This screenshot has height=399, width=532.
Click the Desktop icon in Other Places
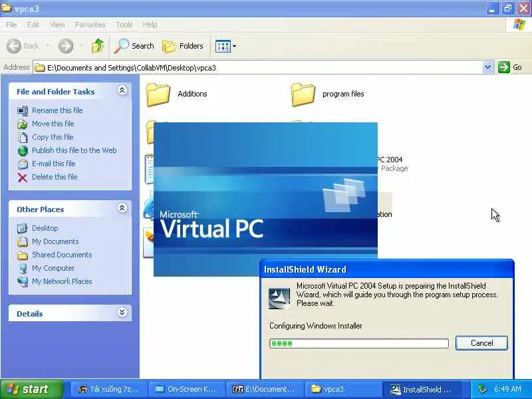(23, 228)
